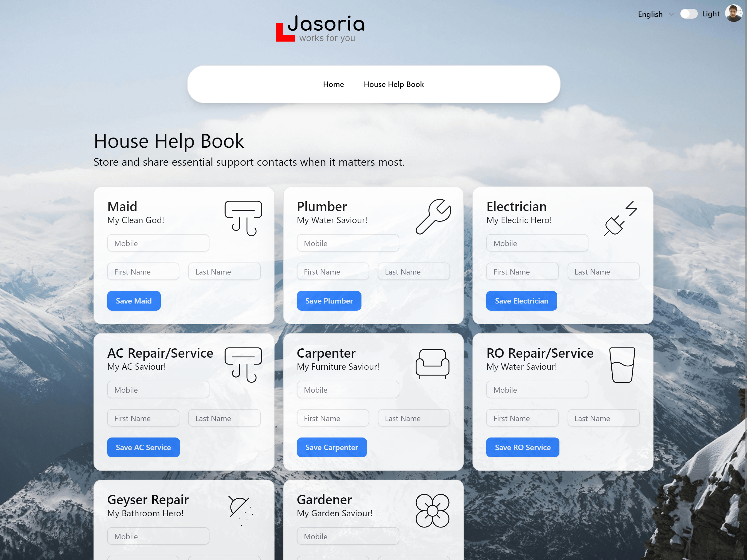Focus the Carpenter First Name field
The image size is (747, 560).
point(333,418)
